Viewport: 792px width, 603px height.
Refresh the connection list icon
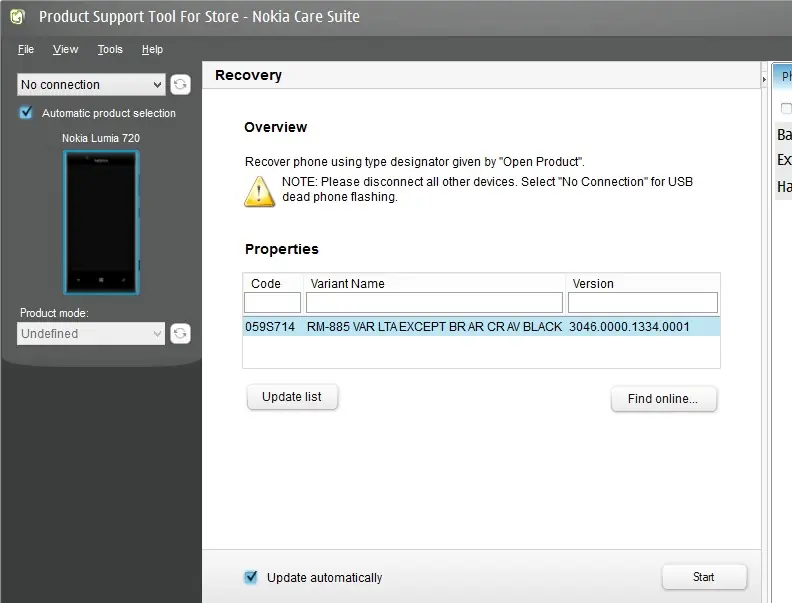tap(180, 84)
